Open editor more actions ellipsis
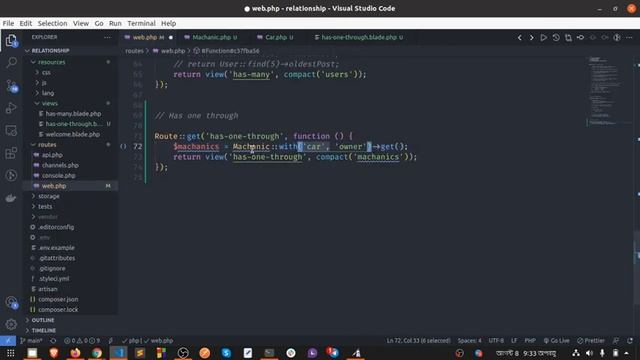 [629, 38]
